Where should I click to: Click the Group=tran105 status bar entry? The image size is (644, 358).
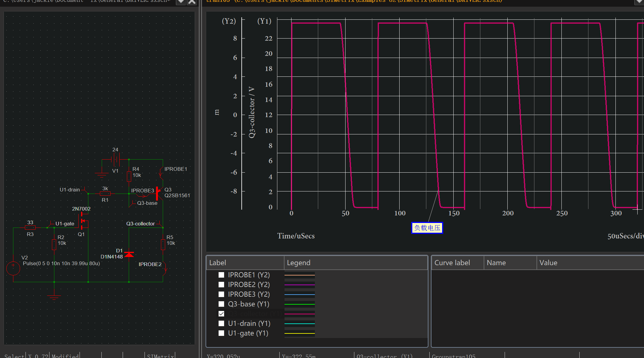coord(454,356)
